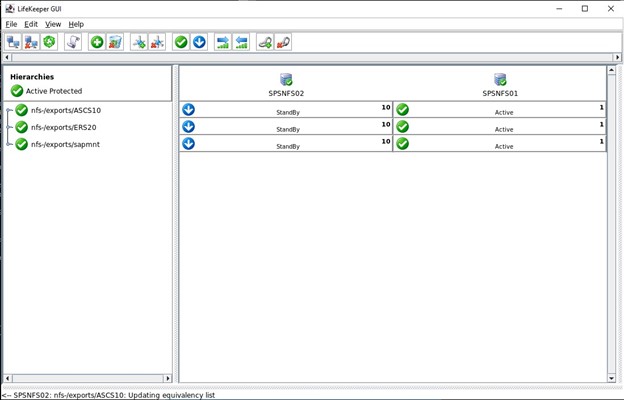Open the File menu
624x400 pixels.
coord(11,24)
